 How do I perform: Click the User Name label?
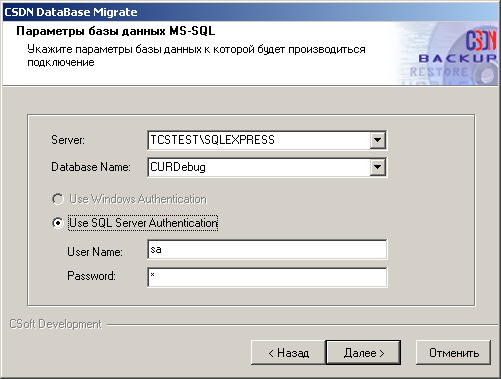[95, 252]
